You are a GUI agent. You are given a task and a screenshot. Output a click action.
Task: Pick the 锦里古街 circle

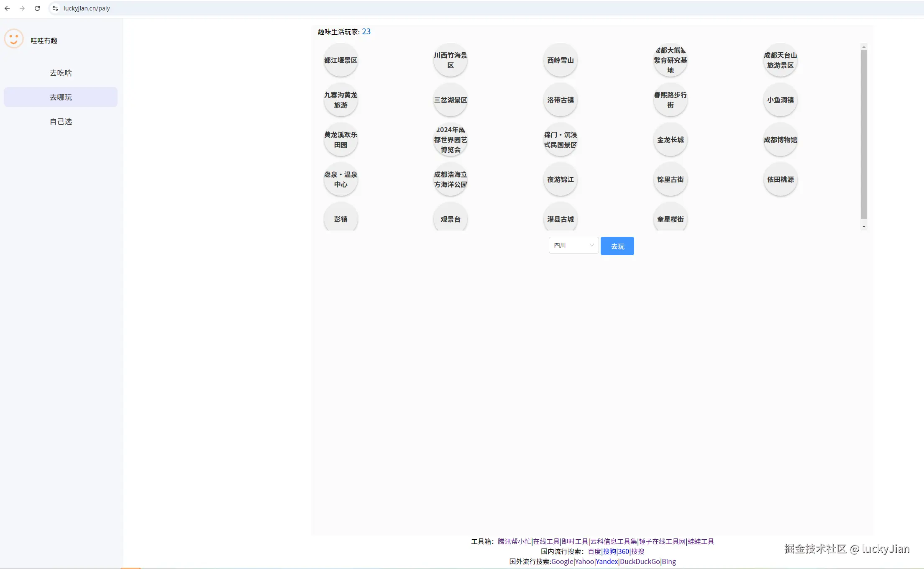click(x=670, y=179)
